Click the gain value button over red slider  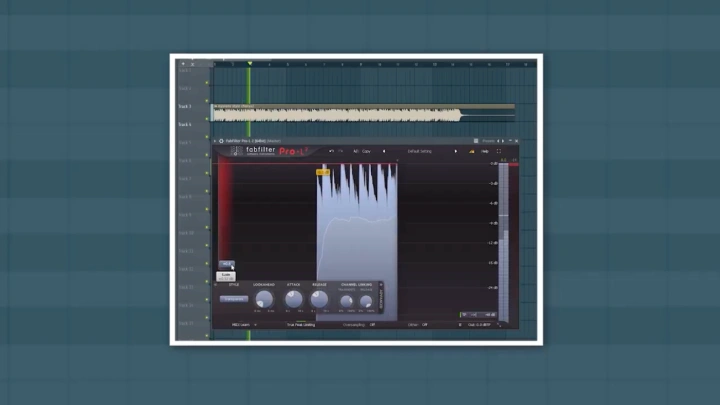(226, 264)
